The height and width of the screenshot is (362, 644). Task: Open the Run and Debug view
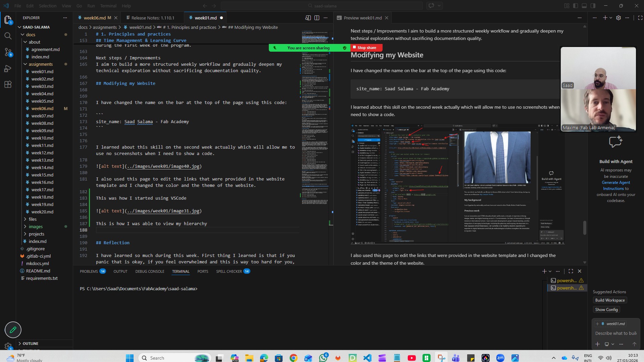point(8,68)
